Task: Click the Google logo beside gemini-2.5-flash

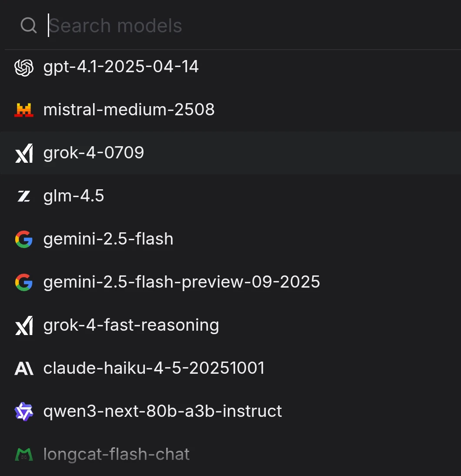Action: (x=24, y=239)
